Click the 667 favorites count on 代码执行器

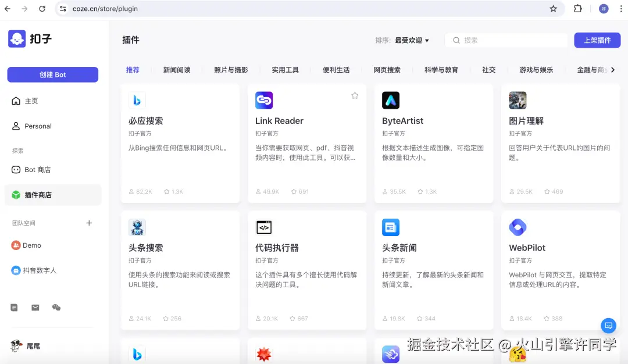coord(299,318)
